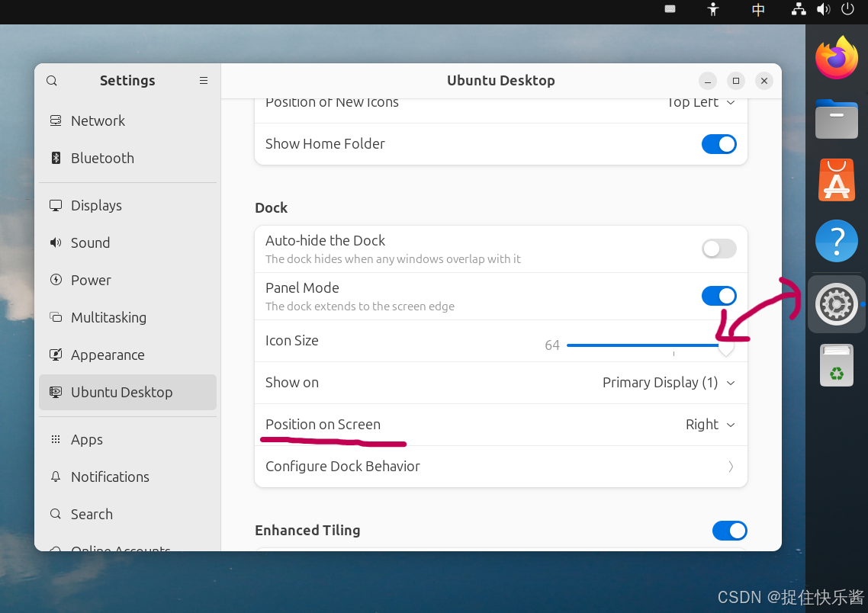Select Notifications in the sidebar
This screenshot has width=868, height=613.
click(127, 477)
